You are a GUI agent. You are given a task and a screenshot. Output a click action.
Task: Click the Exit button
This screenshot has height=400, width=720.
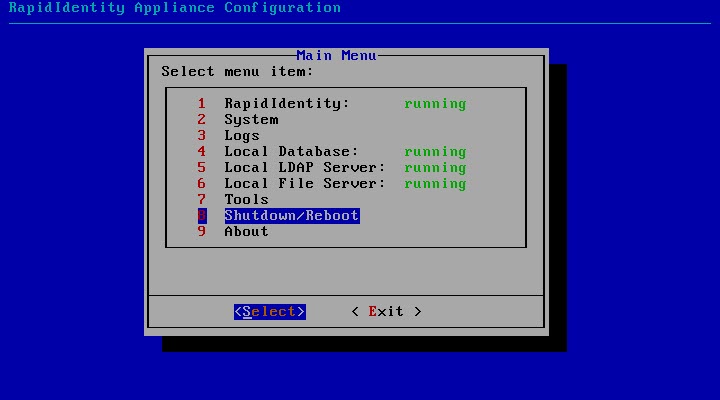[386, 311]
